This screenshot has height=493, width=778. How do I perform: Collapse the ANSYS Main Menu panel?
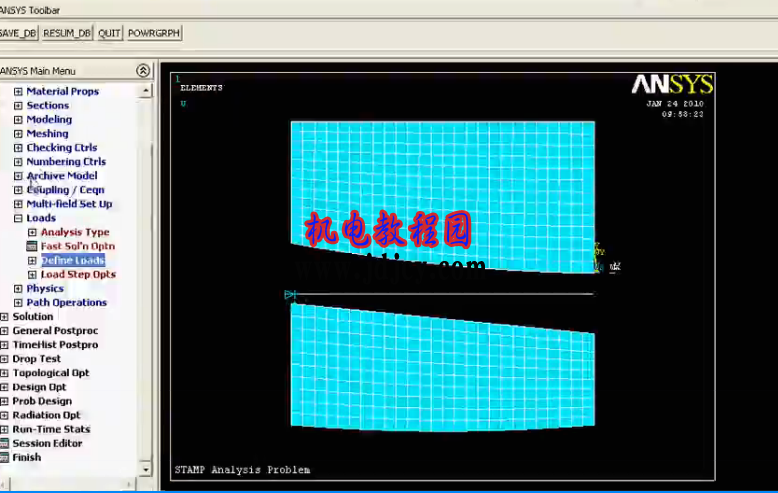point(143,71)
